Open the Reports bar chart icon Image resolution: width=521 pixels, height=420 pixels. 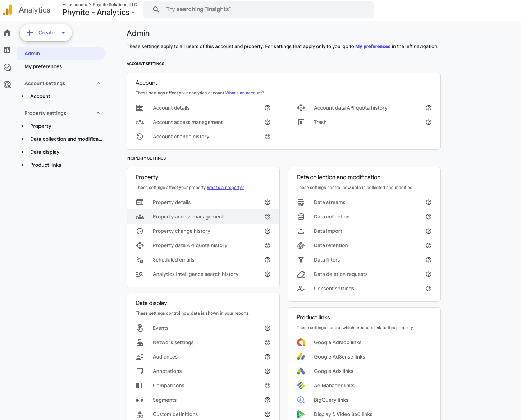coord(7,50)
